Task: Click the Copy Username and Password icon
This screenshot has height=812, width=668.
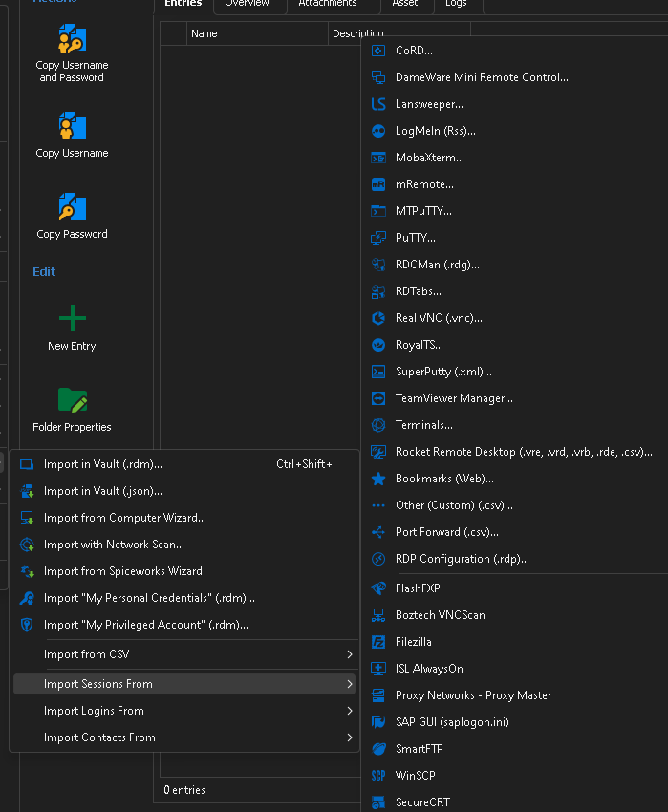Action: (72, 38)
